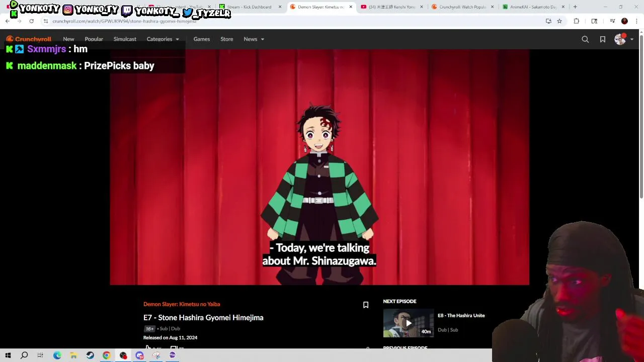Screen dimensions: 644x362
Task: Open the browser extensions puzzle icon
Action: 577,21
